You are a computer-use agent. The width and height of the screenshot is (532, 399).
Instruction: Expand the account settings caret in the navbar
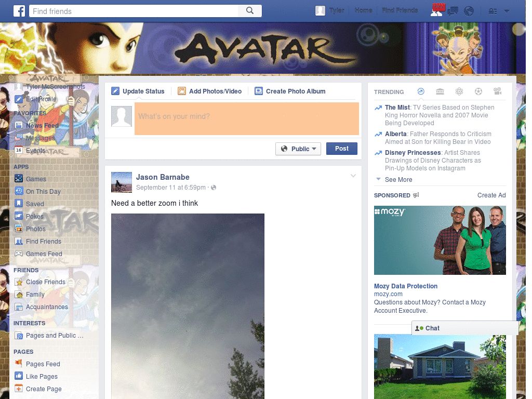[507, 10]
